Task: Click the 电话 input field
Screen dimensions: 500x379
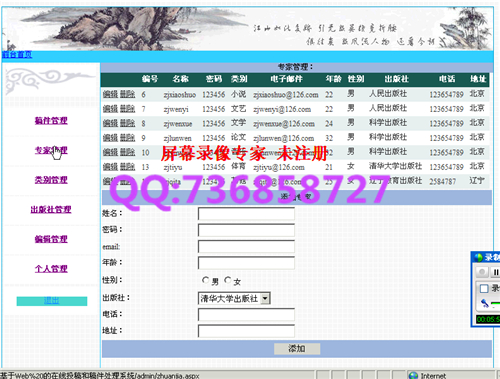Action: [246, 315]
